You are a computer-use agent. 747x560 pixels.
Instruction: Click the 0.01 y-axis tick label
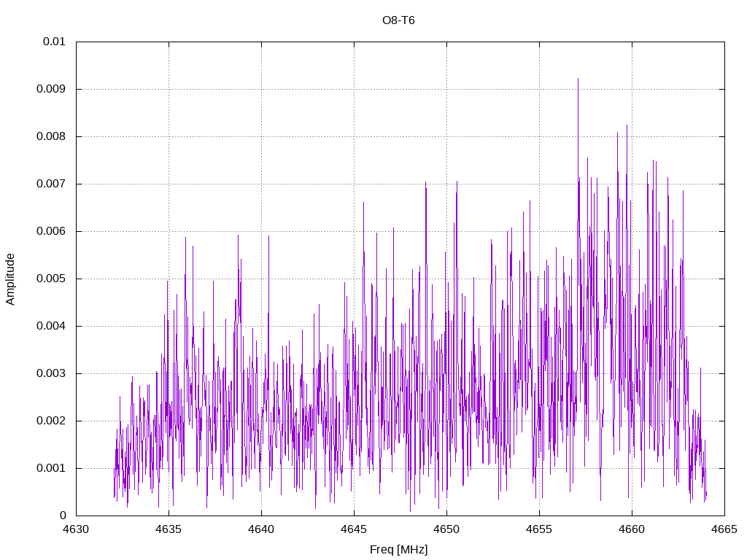click(54, 42)
